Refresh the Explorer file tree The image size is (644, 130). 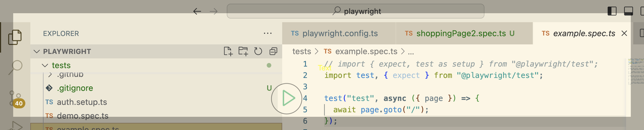pyautogui.click(x=258, y=51)
